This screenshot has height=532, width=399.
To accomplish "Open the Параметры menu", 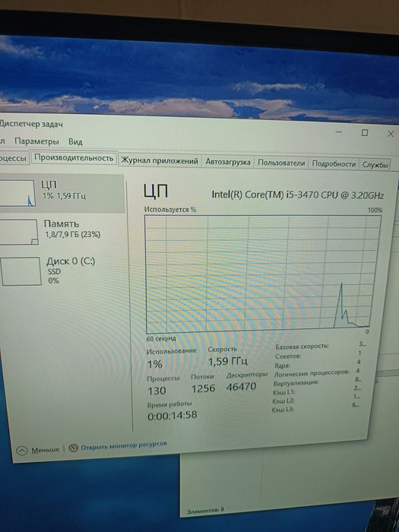I will pyautogui.click(x=36, y=141).
